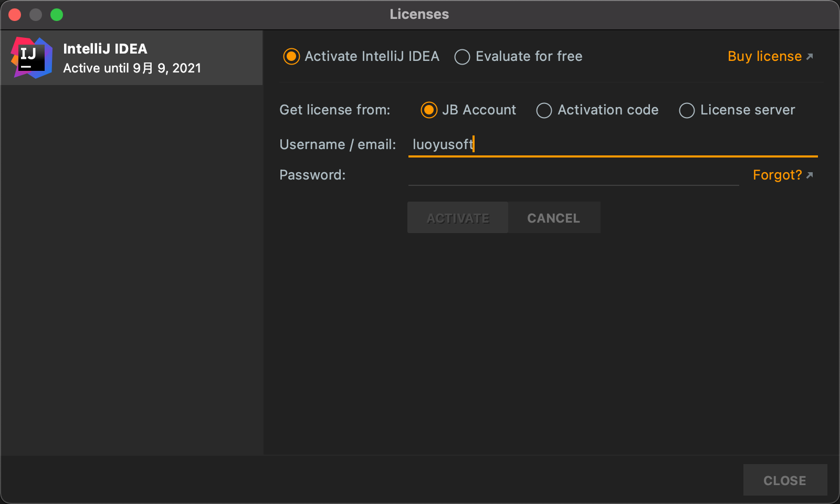Click the luoyusoft text in the username box

coord(442,144)
